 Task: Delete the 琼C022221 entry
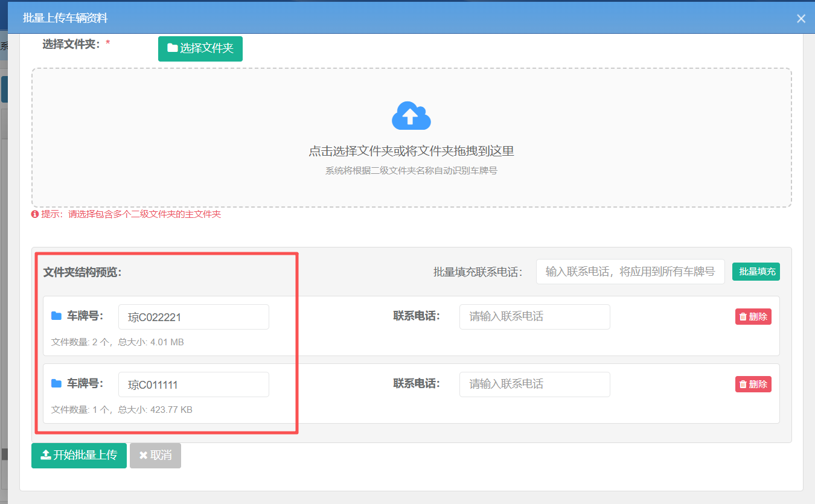point(753,316)
